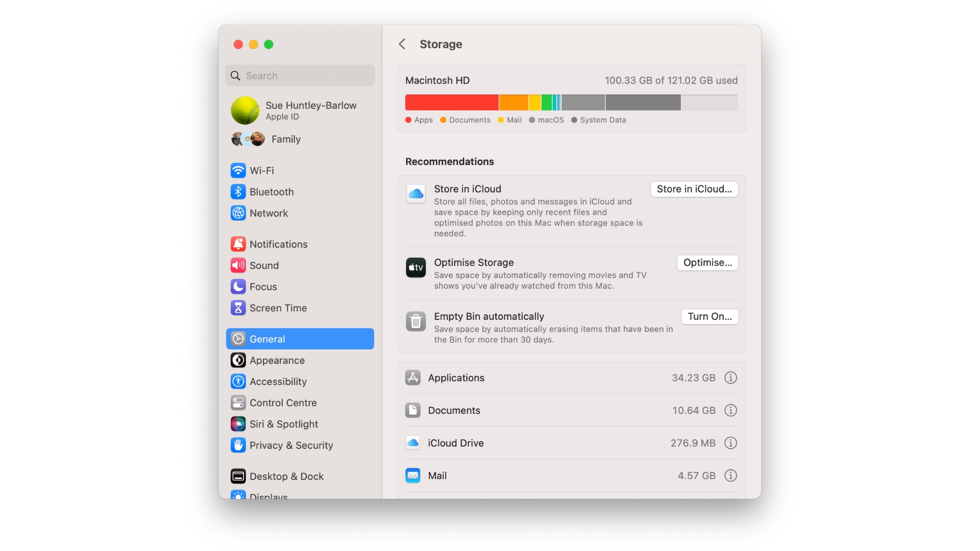
Task: Click info button next to Applications
Action: point(730,378)
